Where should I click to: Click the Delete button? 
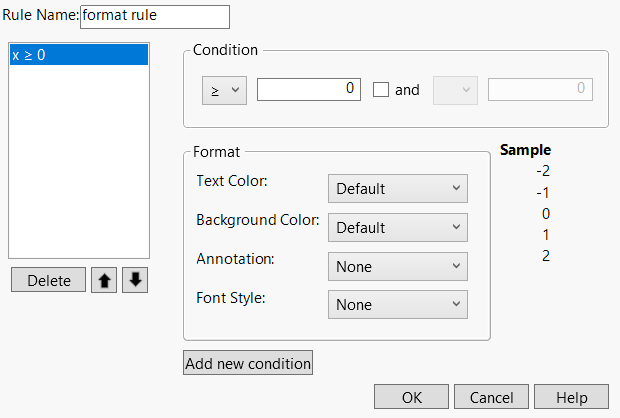(48, 281)
